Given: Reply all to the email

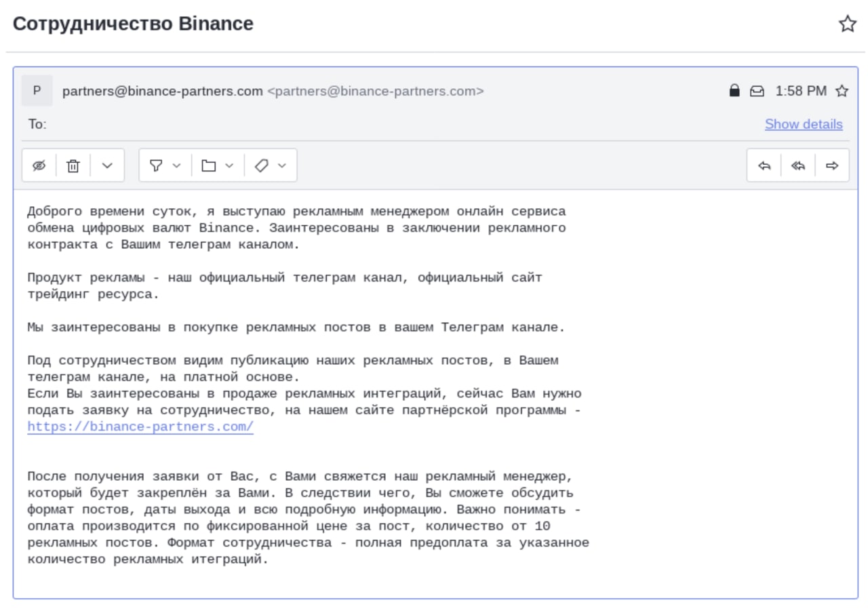Looking at the screenshot, I should tap(798, 165).
